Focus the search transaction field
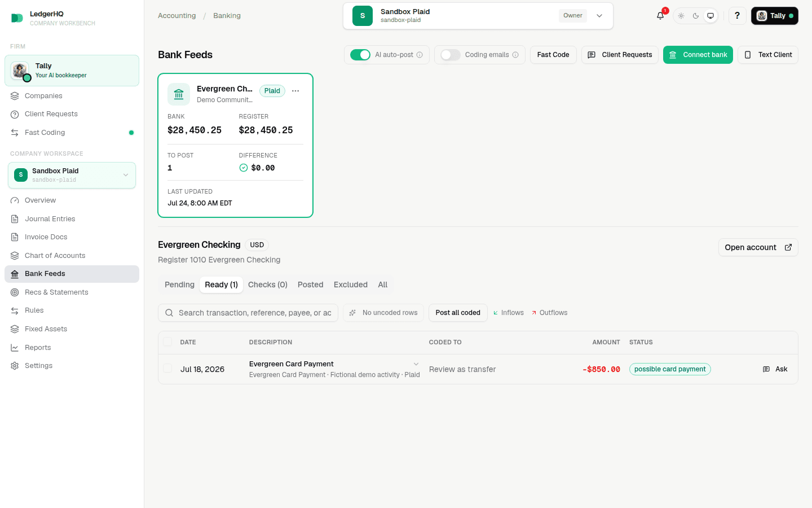Viewport: 812px width, 508px height. coord(248,313)
